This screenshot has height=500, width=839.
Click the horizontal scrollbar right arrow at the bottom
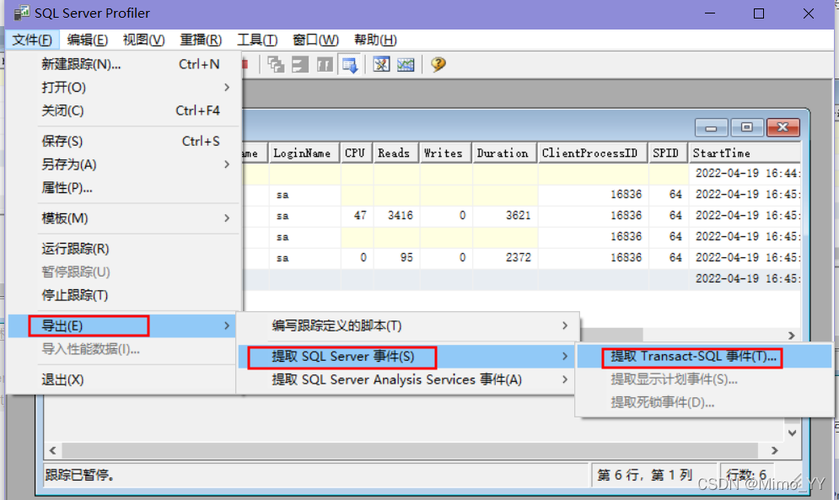774,451
